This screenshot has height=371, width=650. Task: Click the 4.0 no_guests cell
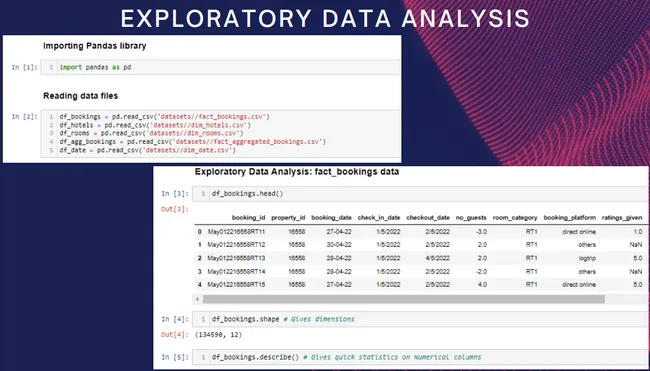[482, 284]
